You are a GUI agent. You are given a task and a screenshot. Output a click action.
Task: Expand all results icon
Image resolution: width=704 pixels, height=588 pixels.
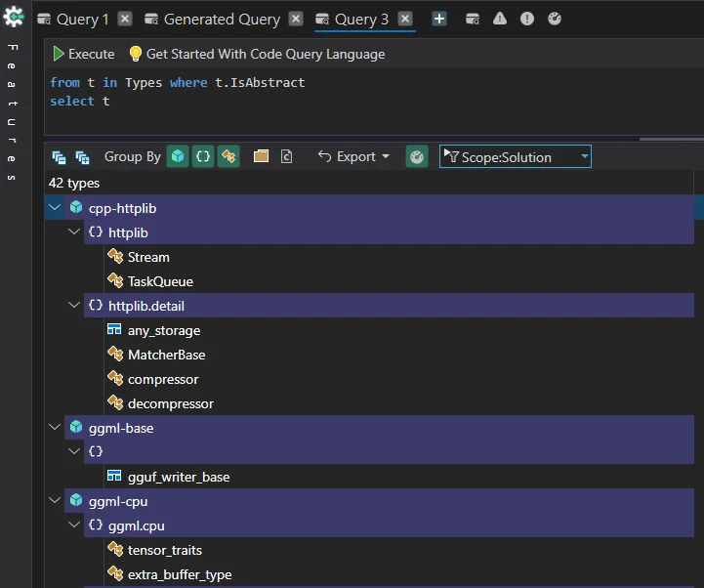click(82, 157)
